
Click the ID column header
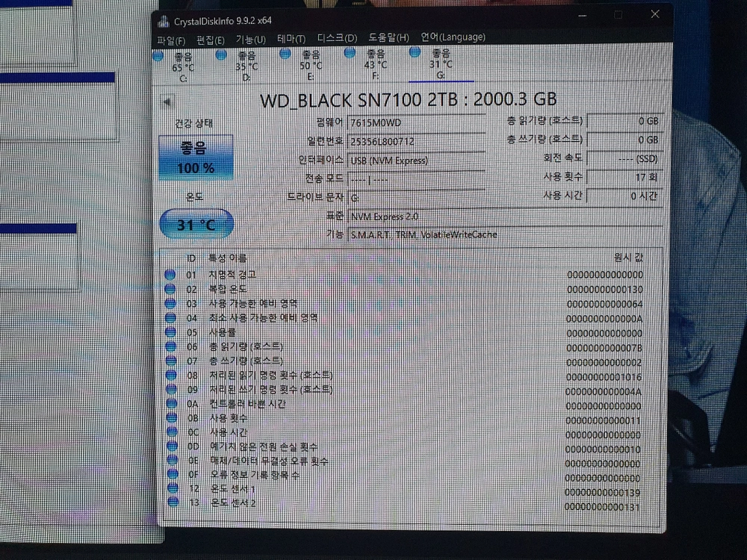click(x=191, y=258)
